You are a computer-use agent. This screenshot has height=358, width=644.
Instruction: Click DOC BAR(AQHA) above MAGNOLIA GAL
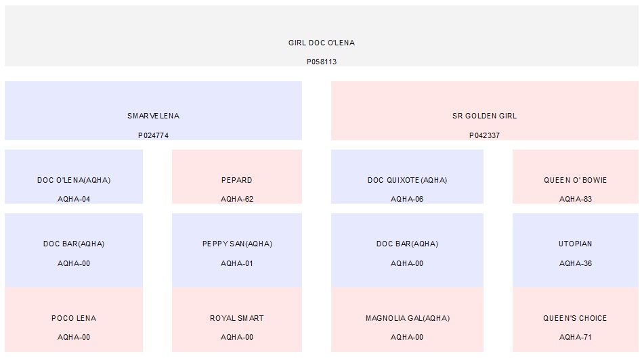(x=407, y=244)
